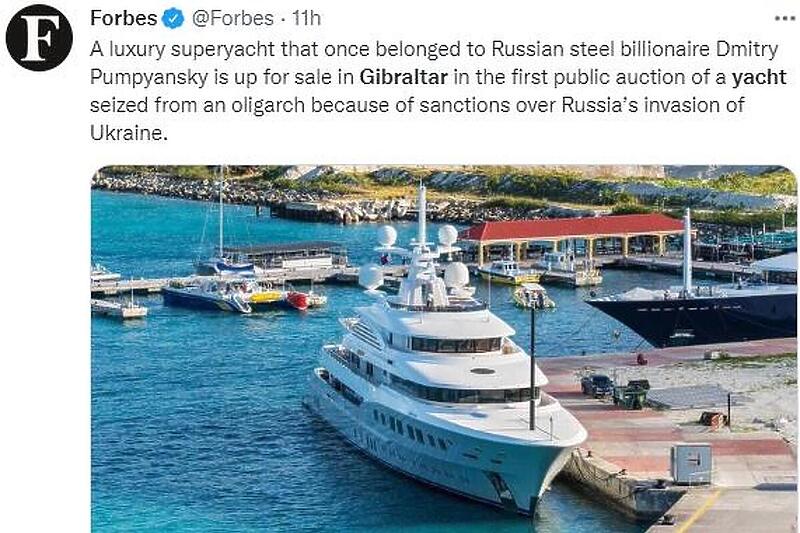Click the parked car on the dock
Image resolution: width=800 pixels, height=533 pixels.
pos(597,384)
